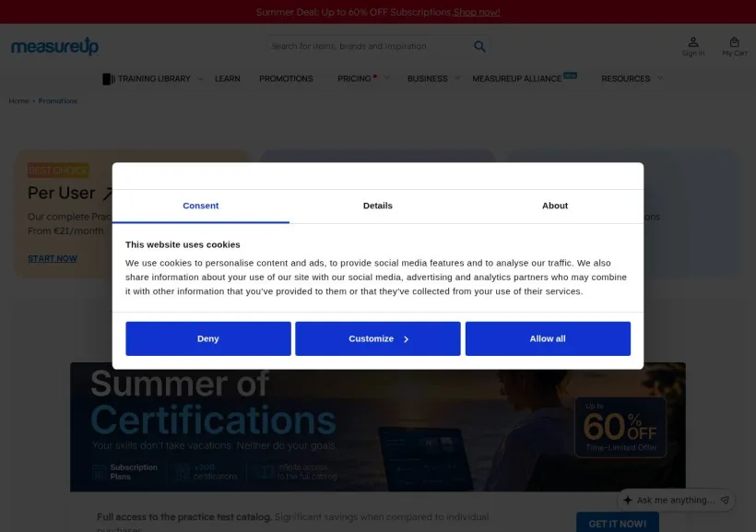This screenshot has width=756, height=532.
Task: Switch to the Details tab
Action: click(x=377, y=206)
